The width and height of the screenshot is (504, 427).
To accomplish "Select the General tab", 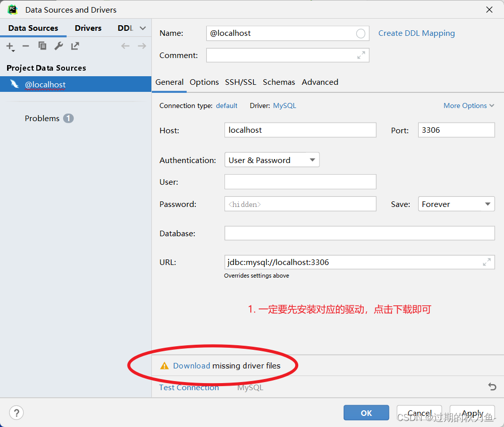I will pos(170,82).
